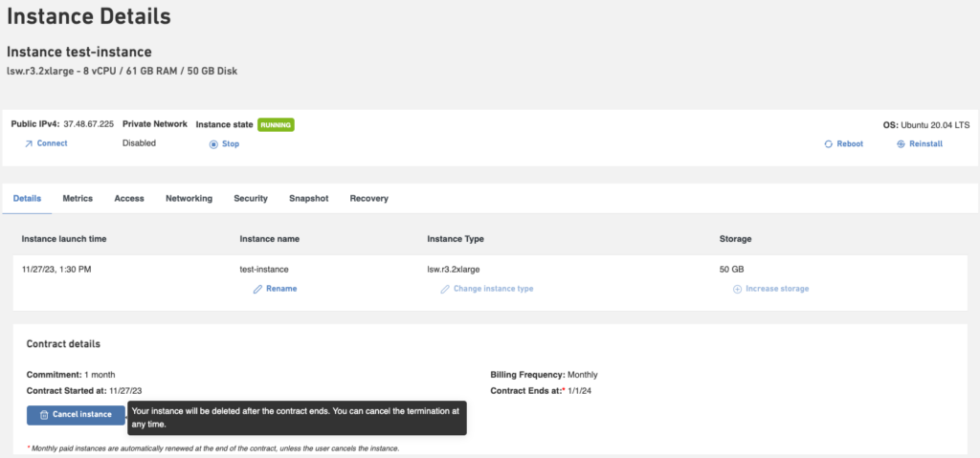Stop the running instance
The height and width of the screenshot is (458, 980).
[224, 144]
